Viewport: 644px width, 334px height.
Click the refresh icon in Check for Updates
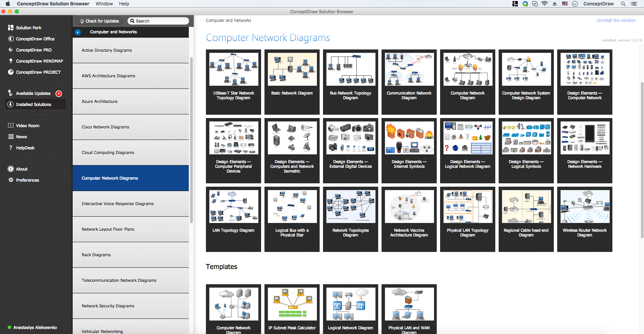pyautogui.click(x=82, y=21)
